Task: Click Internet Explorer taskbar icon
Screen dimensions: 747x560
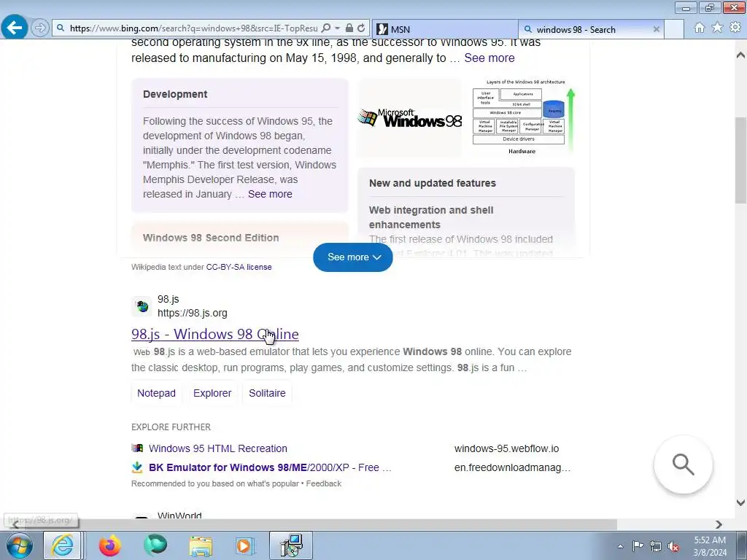Action: pos(63,545)
